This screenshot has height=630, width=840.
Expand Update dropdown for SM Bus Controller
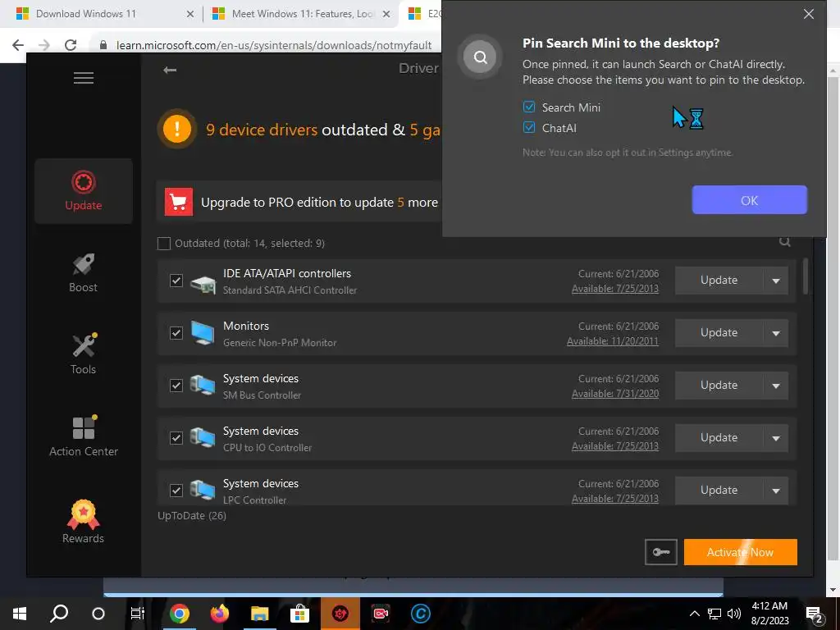tap(776, 386)
